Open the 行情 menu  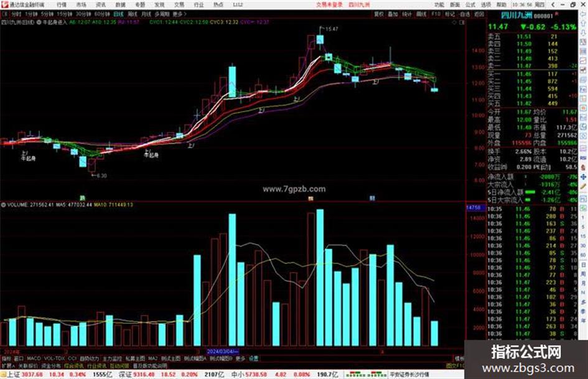62,5
